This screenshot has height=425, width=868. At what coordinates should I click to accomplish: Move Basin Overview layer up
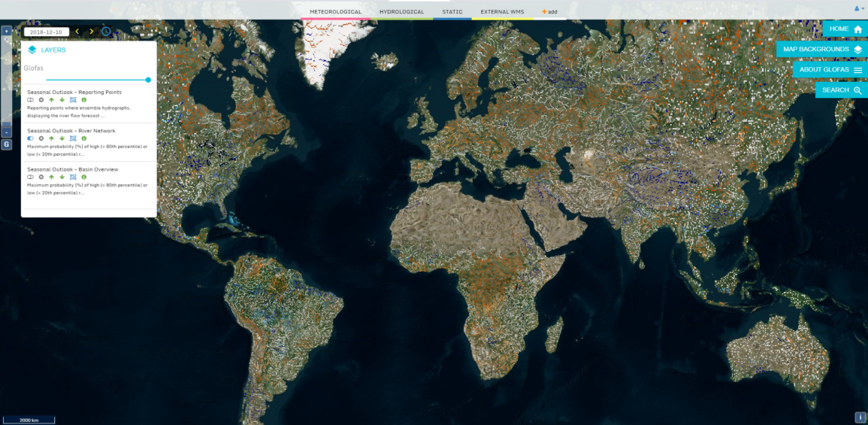51,177
